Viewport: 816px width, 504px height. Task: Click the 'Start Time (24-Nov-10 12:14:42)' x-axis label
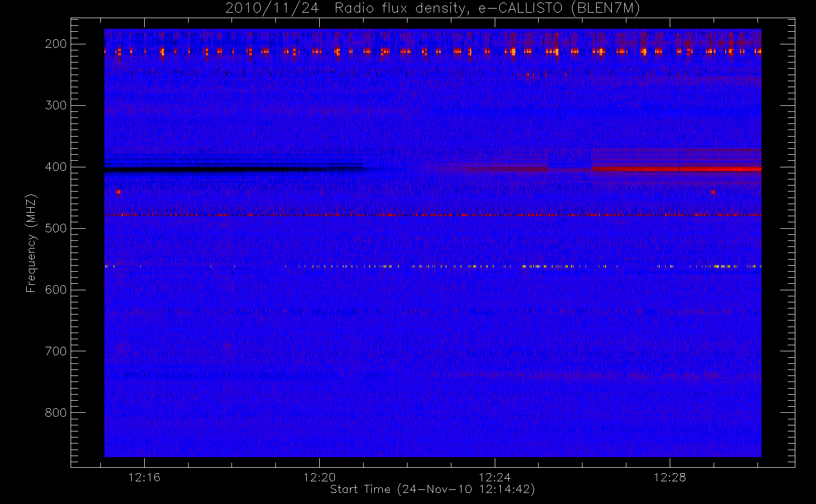click(432, 489)
